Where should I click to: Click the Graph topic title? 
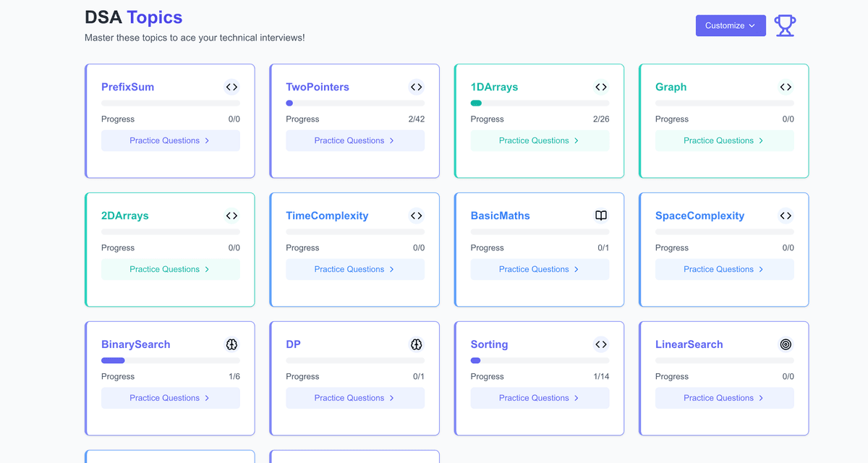click(671, 87)
